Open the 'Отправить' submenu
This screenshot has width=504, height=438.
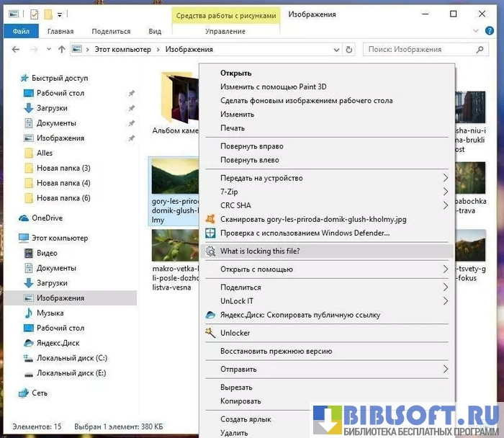tap(445, 370)
